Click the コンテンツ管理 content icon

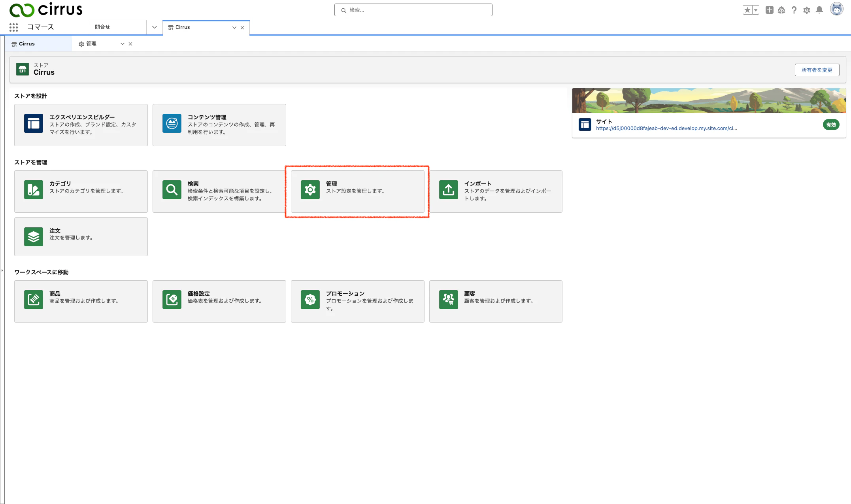click(x=172, y=123)
